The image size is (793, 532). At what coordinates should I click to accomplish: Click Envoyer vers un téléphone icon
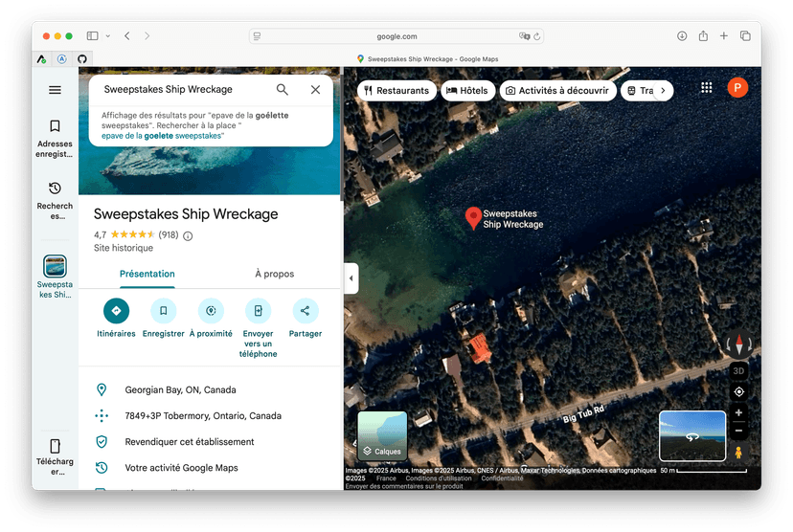tap(259, 311)
